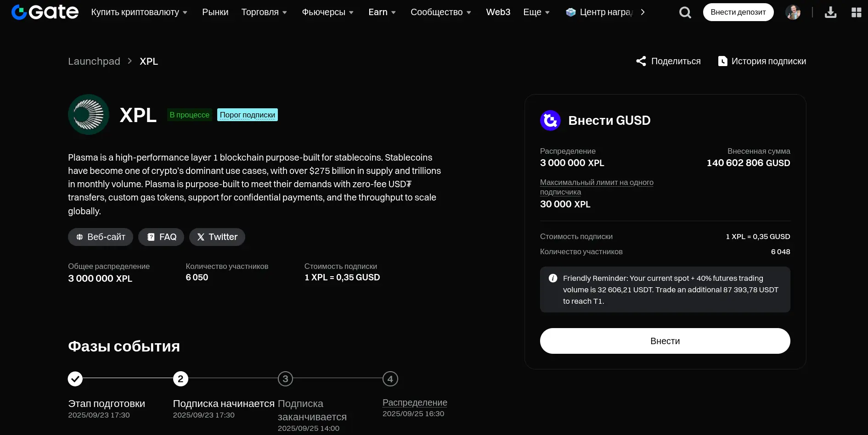Click the date '2025/09/25 16:30'
Screen dimensions: 868x435
pyautogui.click(x=413, y=414)
